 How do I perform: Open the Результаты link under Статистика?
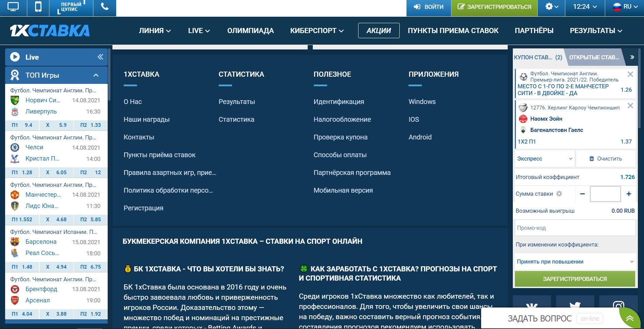pyautogui.click(x=237, y=102)
